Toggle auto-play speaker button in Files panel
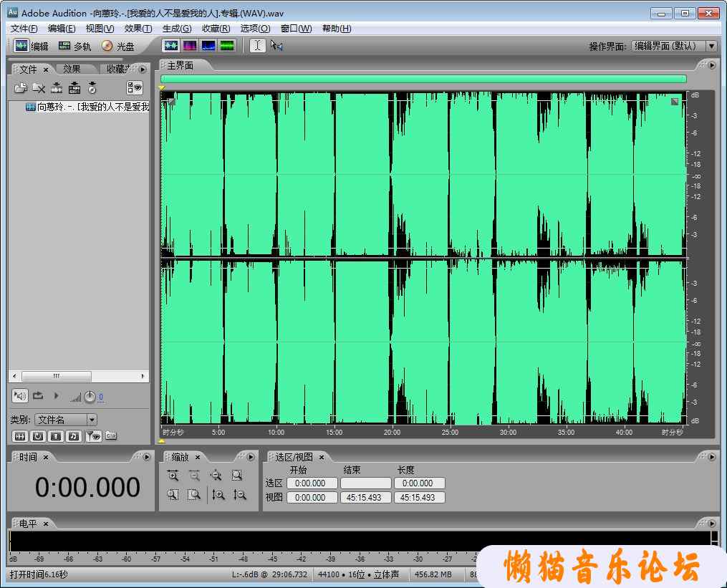The image size is (727, 588). click(x=20, y=396)
